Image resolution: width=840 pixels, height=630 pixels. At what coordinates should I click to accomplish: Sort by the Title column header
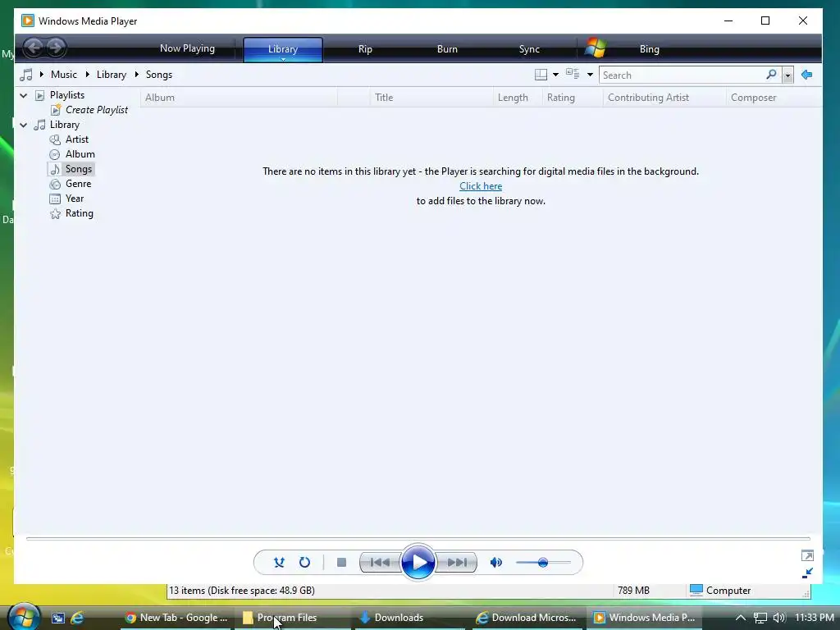tap(431, 98)
